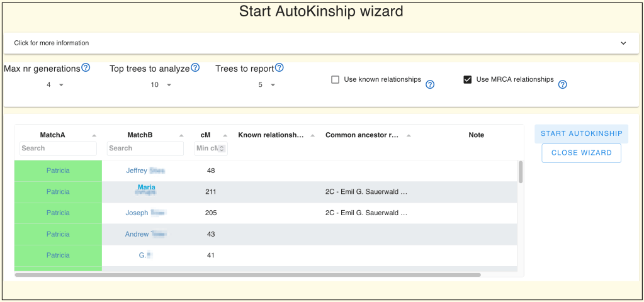The height and width of the screenshot is (302, 644).
Task: Open the Top trees to analyze dropdown
Action: pyautogui.click(x=161, y=85)
